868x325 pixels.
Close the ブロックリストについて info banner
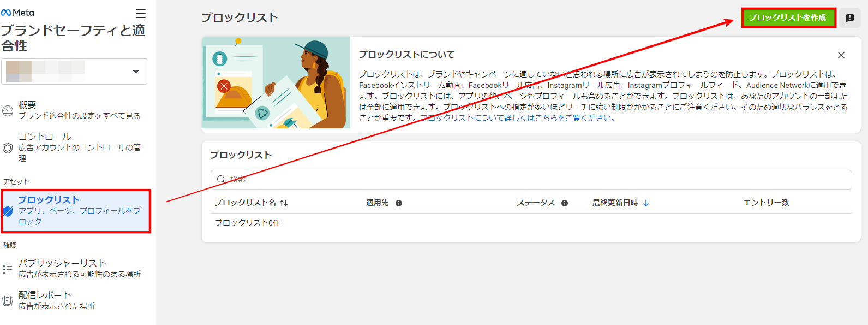(841, 55)
